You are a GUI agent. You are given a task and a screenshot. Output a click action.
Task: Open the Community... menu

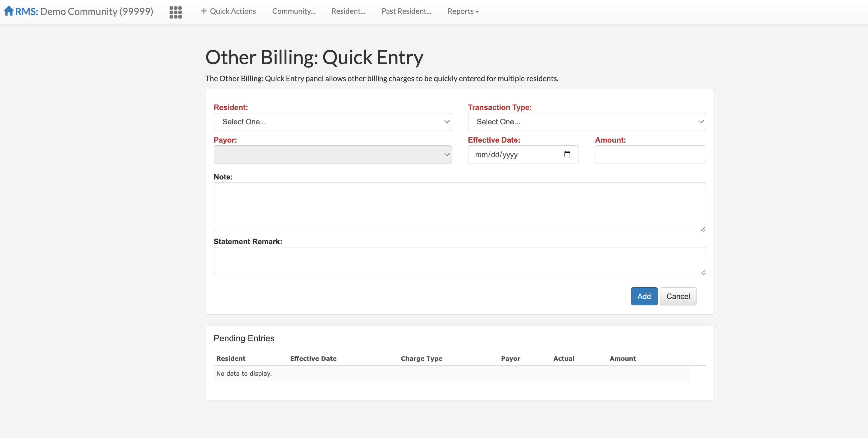[x=294, y=11]
